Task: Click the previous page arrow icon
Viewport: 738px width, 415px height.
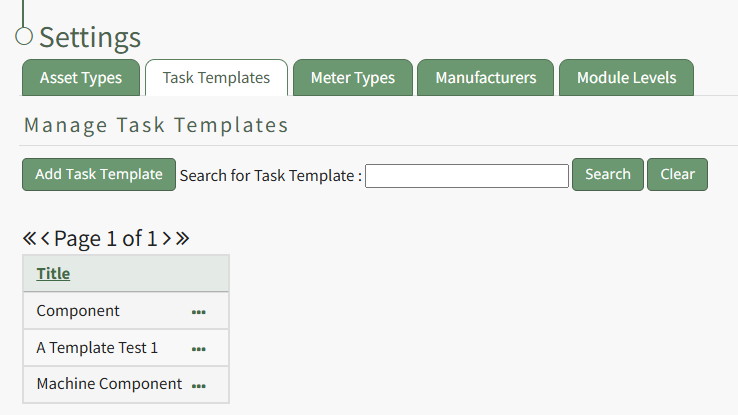Action: tap(45, 238)
